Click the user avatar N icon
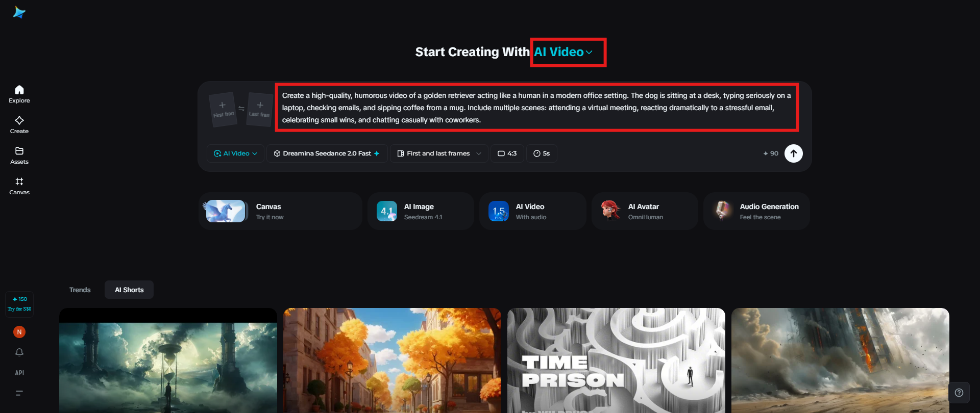 click(19, 332)
